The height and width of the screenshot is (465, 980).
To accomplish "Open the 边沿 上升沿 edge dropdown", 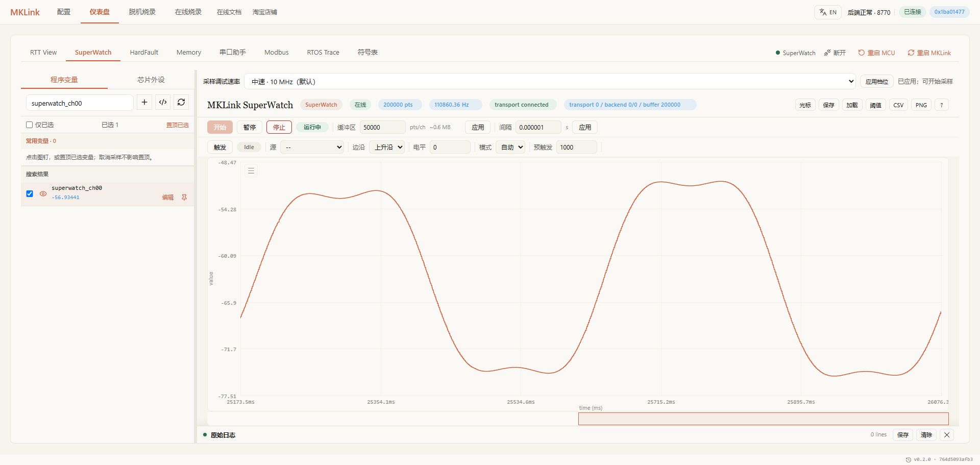I will coord(387,148).
